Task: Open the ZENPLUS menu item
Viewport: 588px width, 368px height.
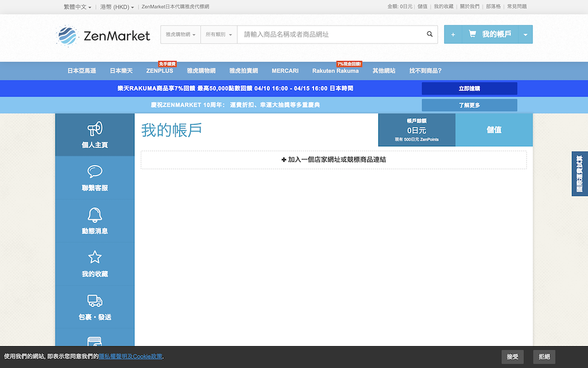Action: pyautogui.click(x=160, y=71)
